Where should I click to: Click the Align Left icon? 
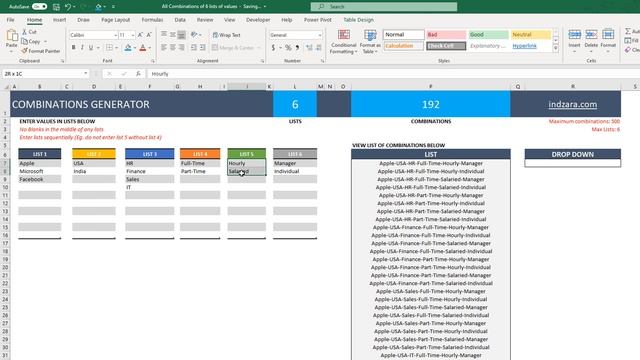point(164,48)
